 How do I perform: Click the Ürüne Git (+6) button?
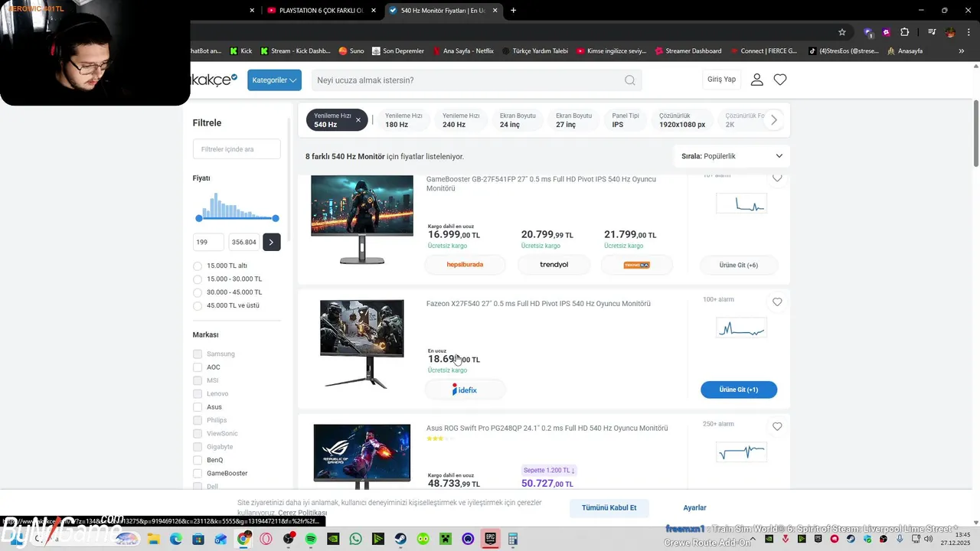739,265
